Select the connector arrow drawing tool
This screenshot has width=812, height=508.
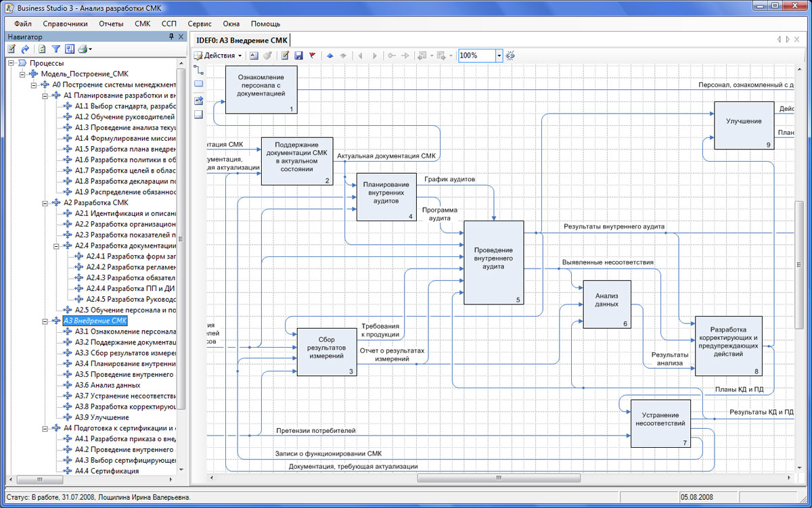pyautogui.click(x=199, y=68)
